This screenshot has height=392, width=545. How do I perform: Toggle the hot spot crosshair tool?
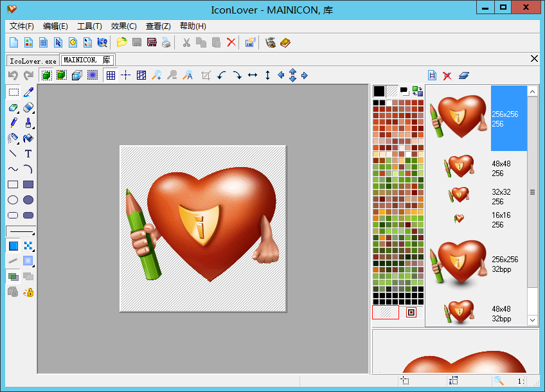[125, 75]
